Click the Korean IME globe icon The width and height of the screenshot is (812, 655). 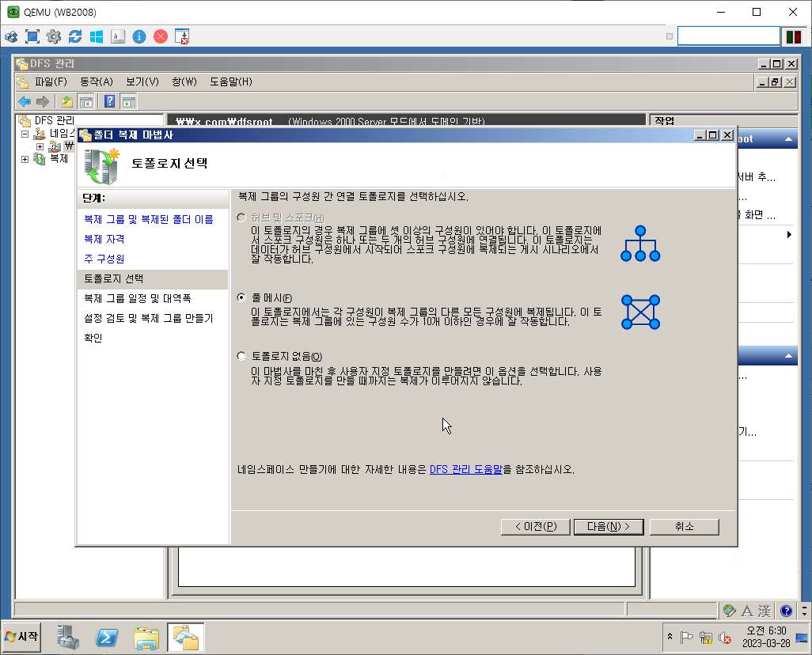(730, 611)
